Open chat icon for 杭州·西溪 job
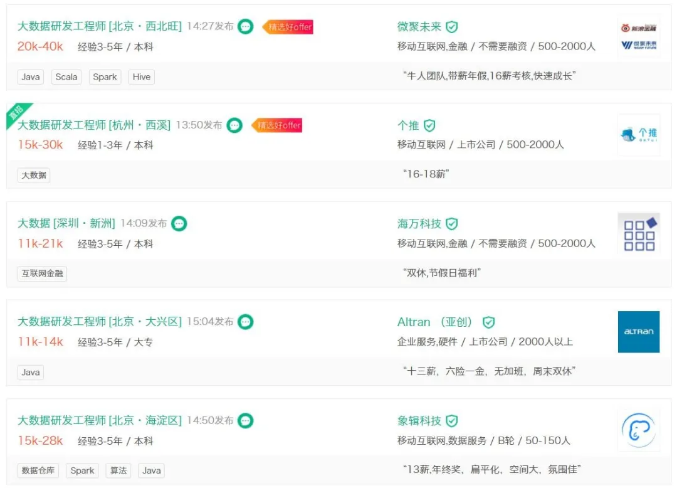The image size is (675, 489). click(235, 125)
